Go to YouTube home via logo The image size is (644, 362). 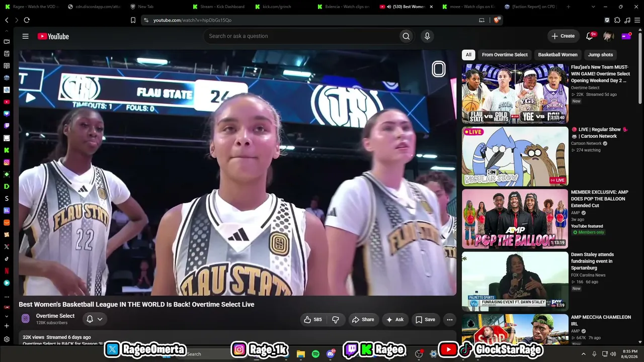tap(53, 36)
